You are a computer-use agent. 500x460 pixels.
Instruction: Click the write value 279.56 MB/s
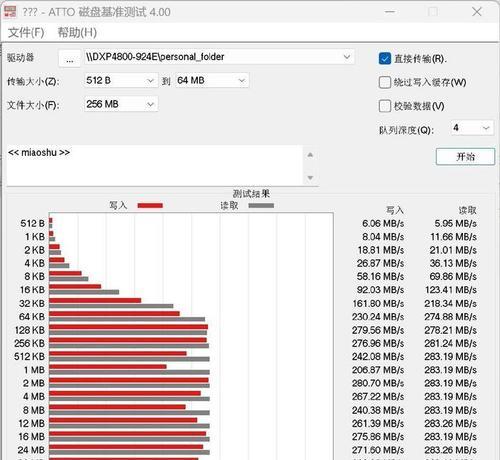pyautogui.click(x=378, y=330)
